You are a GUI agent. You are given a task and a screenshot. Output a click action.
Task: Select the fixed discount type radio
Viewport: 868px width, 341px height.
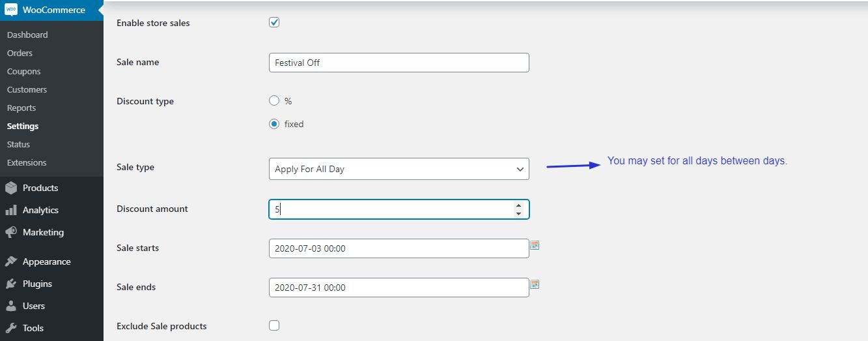pos(274,124)
